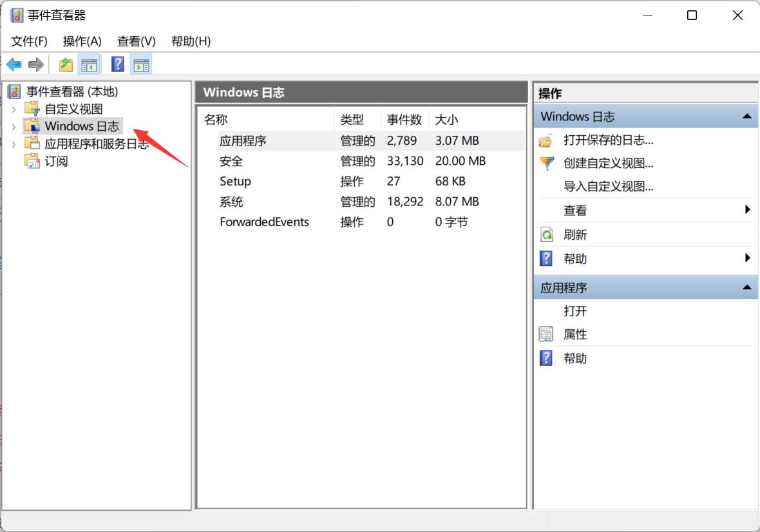The width and height of the screenshot is (760, 532).
Task: Click 打开 under 应用程序 in the Actions pane
Action: point(574,311)
